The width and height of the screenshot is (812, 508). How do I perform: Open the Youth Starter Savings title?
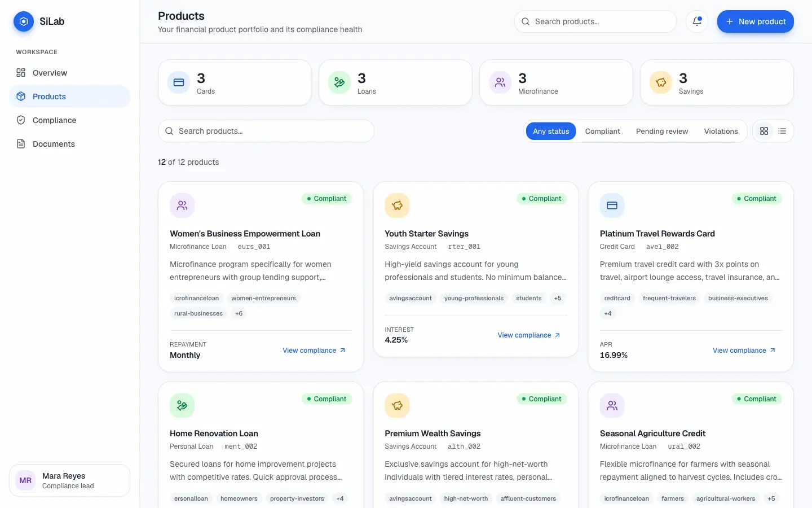pos(426,234)
